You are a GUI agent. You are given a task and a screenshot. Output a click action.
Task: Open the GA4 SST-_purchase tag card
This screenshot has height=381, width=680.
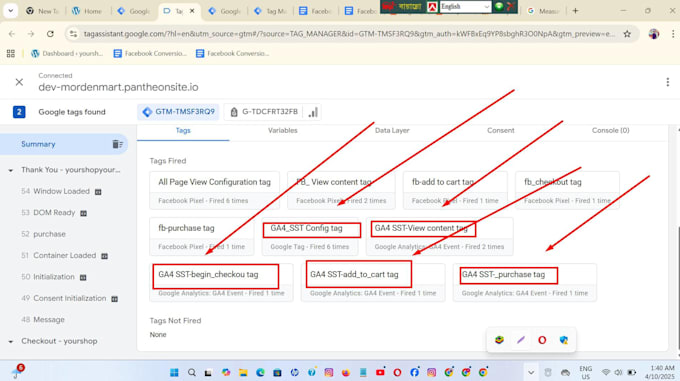pos(525,283)
